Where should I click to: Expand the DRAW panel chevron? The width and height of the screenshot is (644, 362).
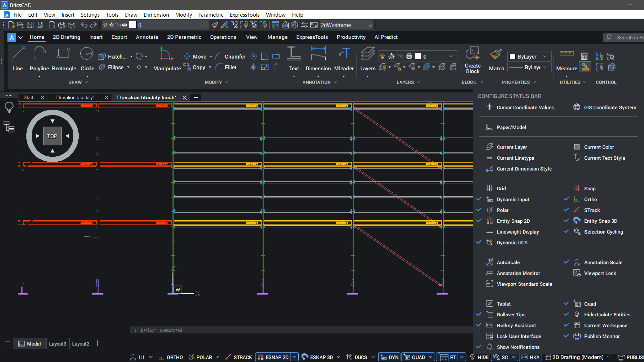pos(86,82)
